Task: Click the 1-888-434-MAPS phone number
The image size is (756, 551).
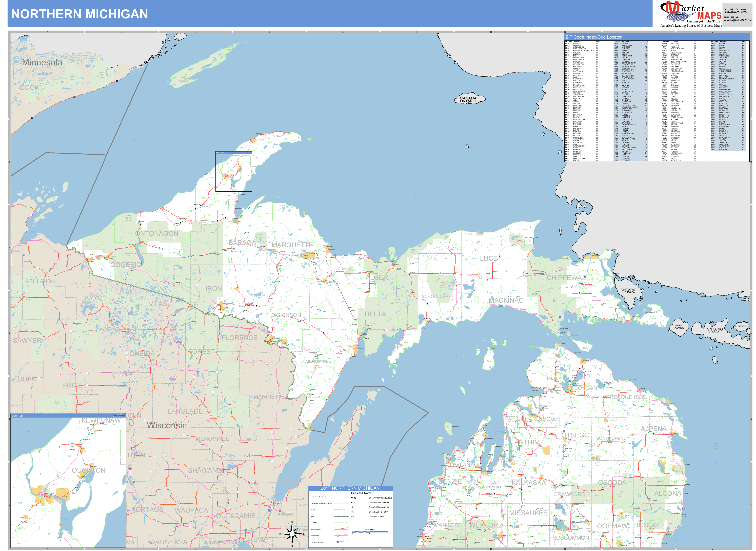Action: [x=735, y=12]
